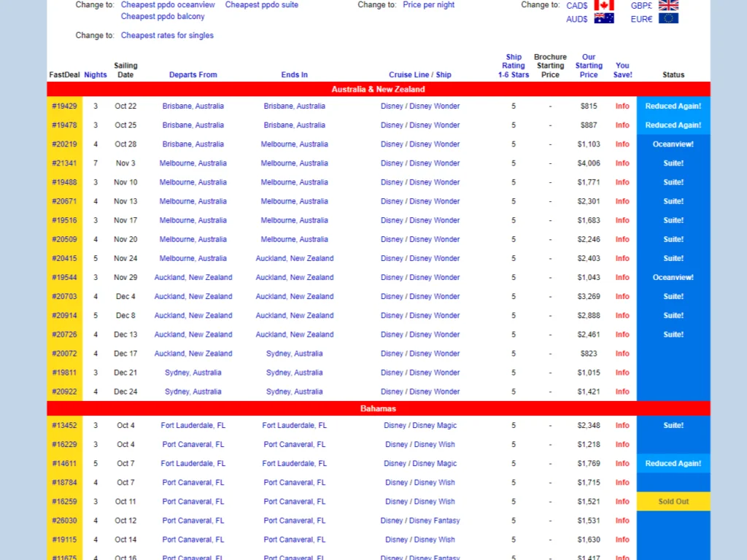The image size is (747, 560).
Task: Click Oceanview! status for the Nov 29 sailing
Action: (x=673, y=278)
